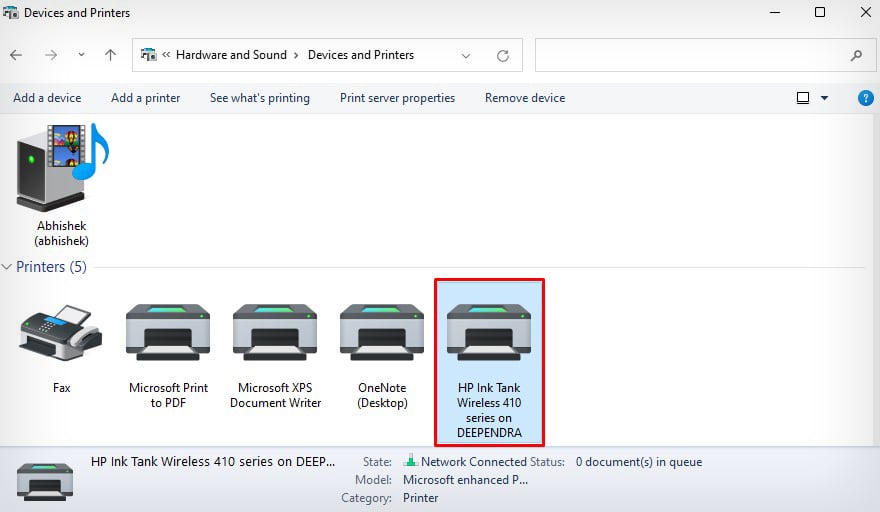
Task: Navigate to Hardware and Sound breadcrumb
Action: click(x=231, y=55)
